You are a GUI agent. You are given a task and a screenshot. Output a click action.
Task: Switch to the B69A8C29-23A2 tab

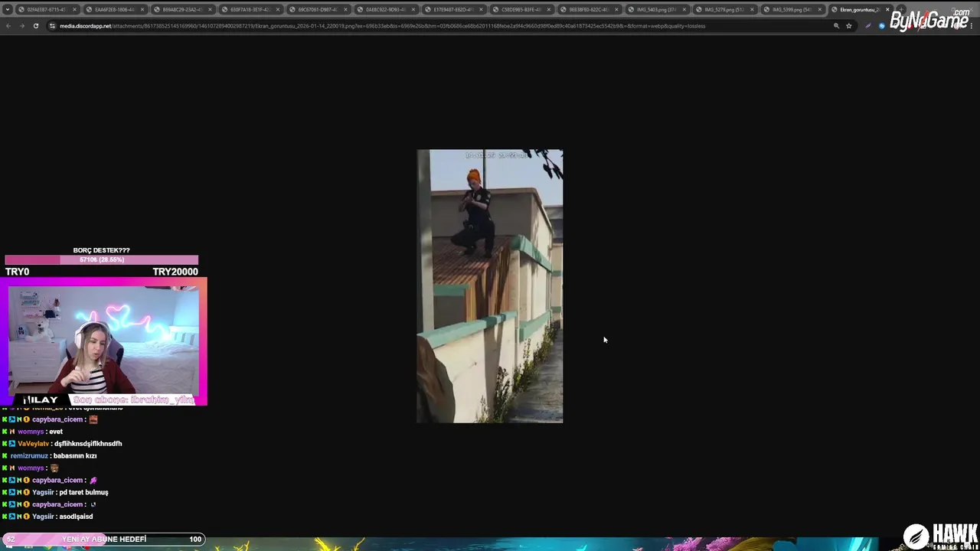pyautogui.click(x=182, y=10)
